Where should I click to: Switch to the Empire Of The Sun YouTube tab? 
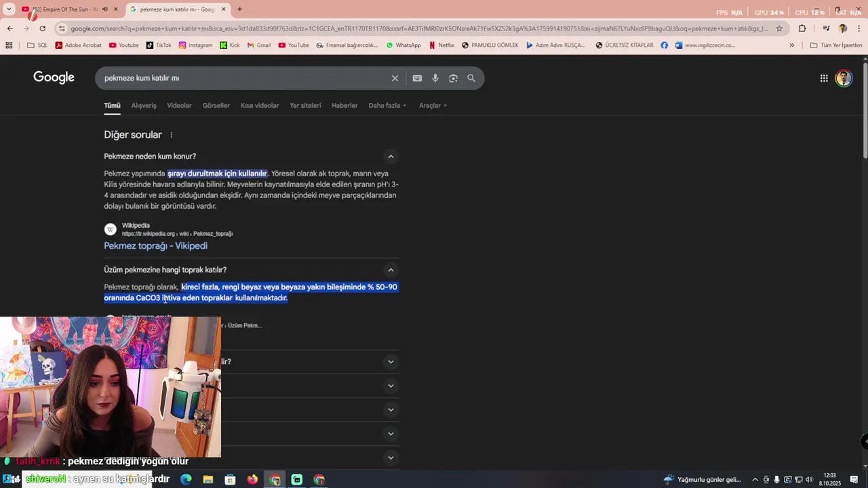coord(65,9)
